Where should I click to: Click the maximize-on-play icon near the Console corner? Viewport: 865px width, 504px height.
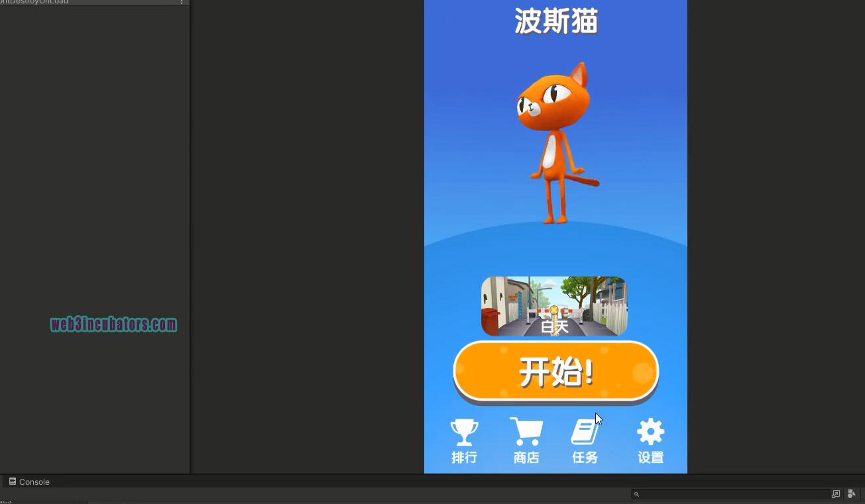tap(836, 494)
